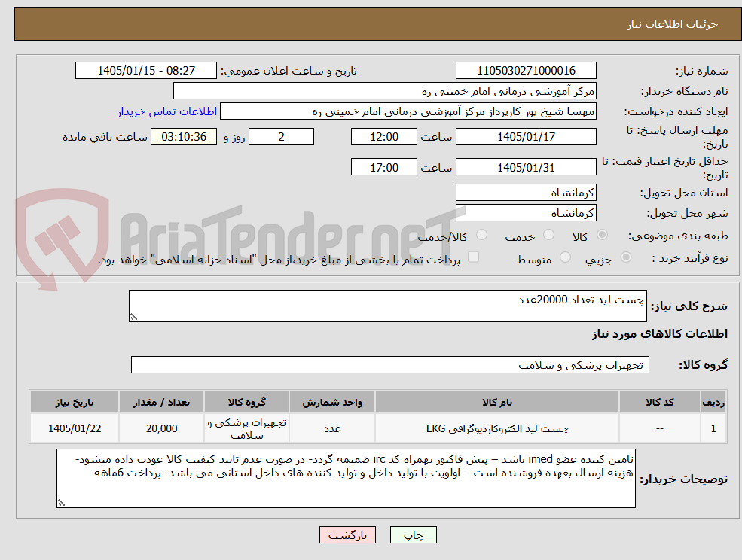Click the buyer notes text area

click(346, 478)
